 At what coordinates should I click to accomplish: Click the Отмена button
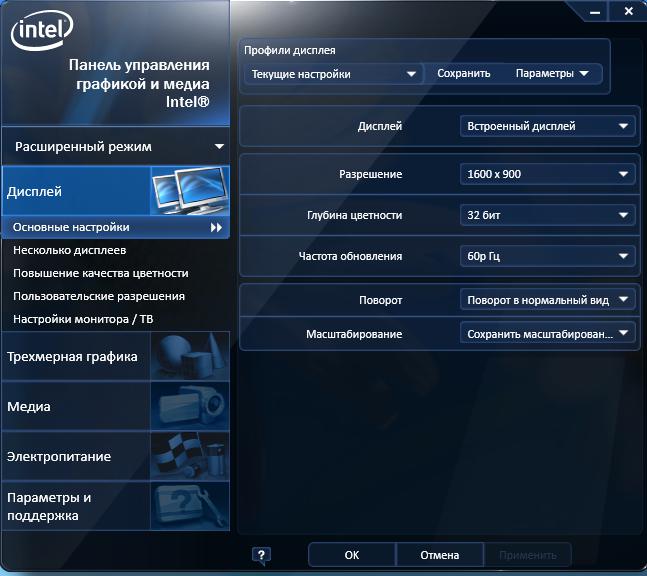(x=440, y=555)
